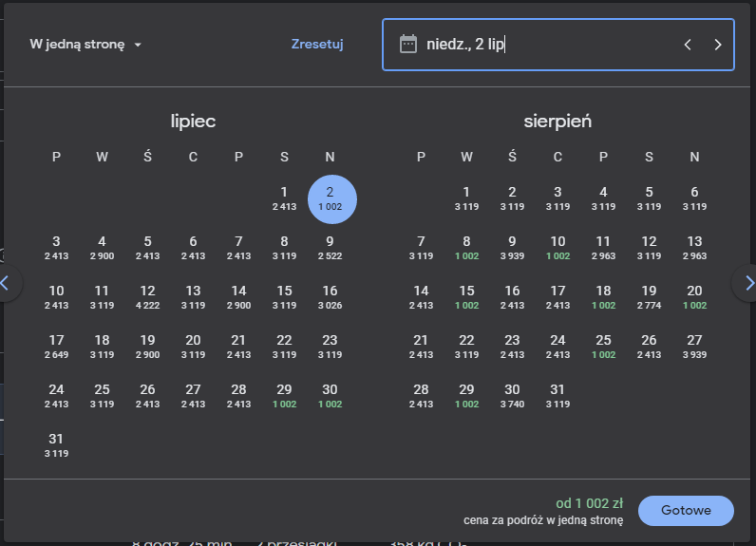Select August 29 with green price 1 002
This screenshot has width=756, height=546.
pyautogui.click(x=466, y=396)
